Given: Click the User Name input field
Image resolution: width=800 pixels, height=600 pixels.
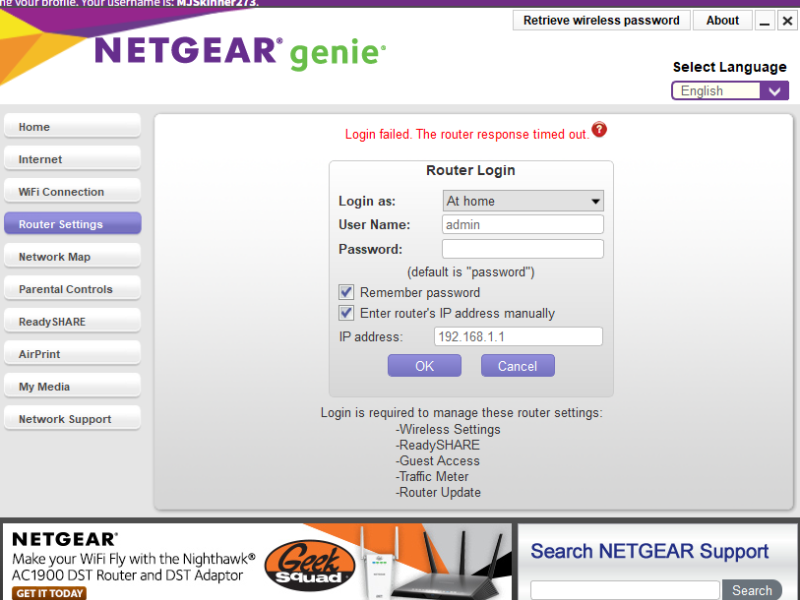Looking at the screenshot, I should click(x=522, y=224).
